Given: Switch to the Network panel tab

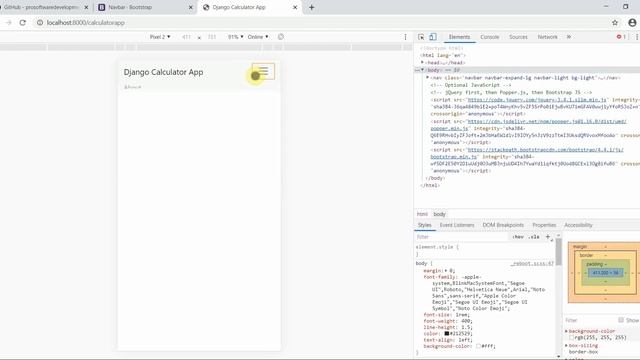Looking at the screenshot, I should pyautogui.click(x=547, y=37).
